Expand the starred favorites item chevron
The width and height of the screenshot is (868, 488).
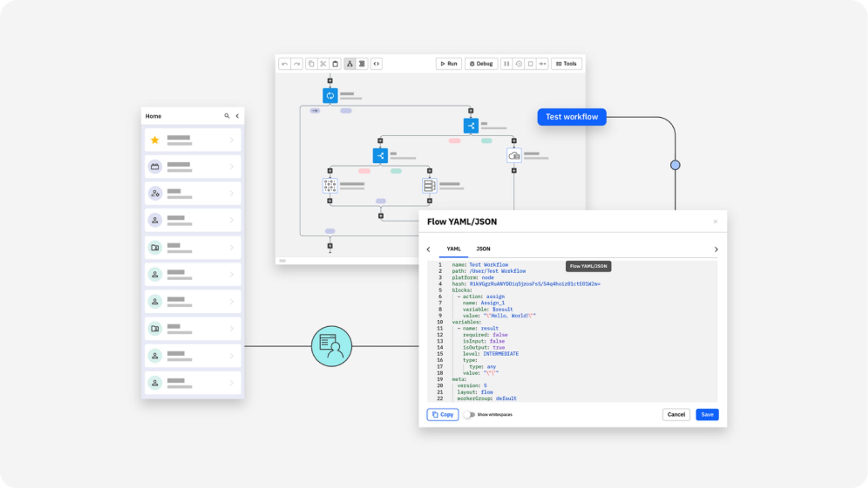[231, 140]
